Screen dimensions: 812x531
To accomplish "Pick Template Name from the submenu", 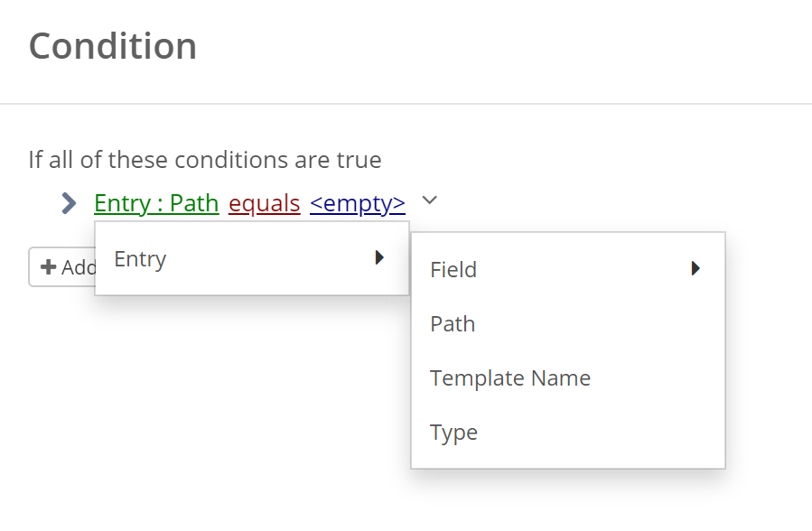I will (x=568, y=377).
